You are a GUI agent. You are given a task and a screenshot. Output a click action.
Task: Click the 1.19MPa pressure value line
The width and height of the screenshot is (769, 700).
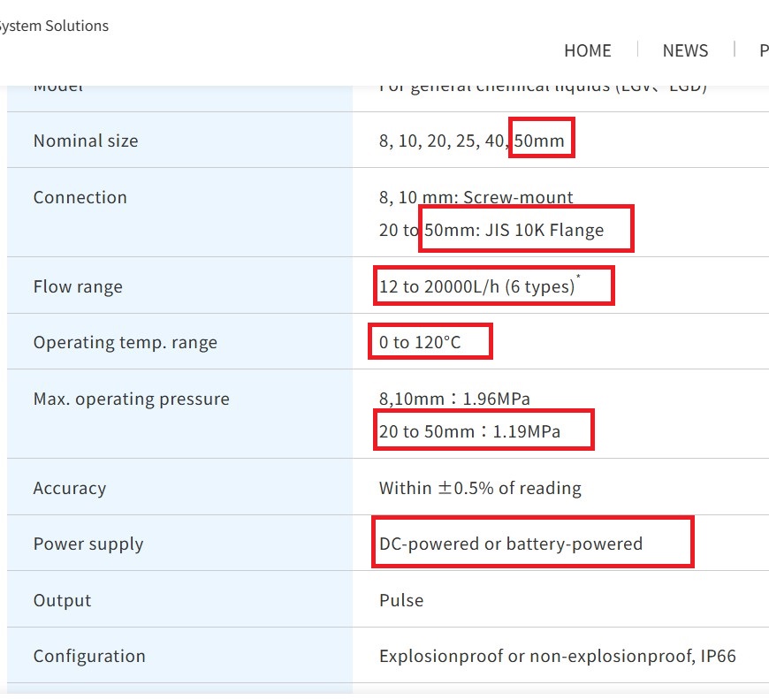click(x=469, y=432)
